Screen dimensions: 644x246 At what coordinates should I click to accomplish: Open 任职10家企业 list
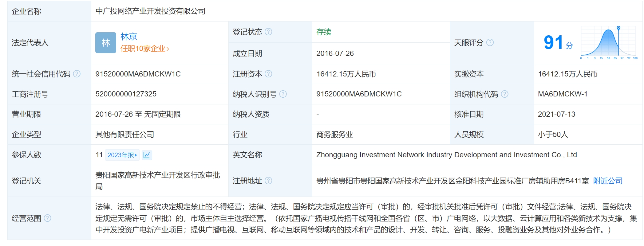[145, 49]
